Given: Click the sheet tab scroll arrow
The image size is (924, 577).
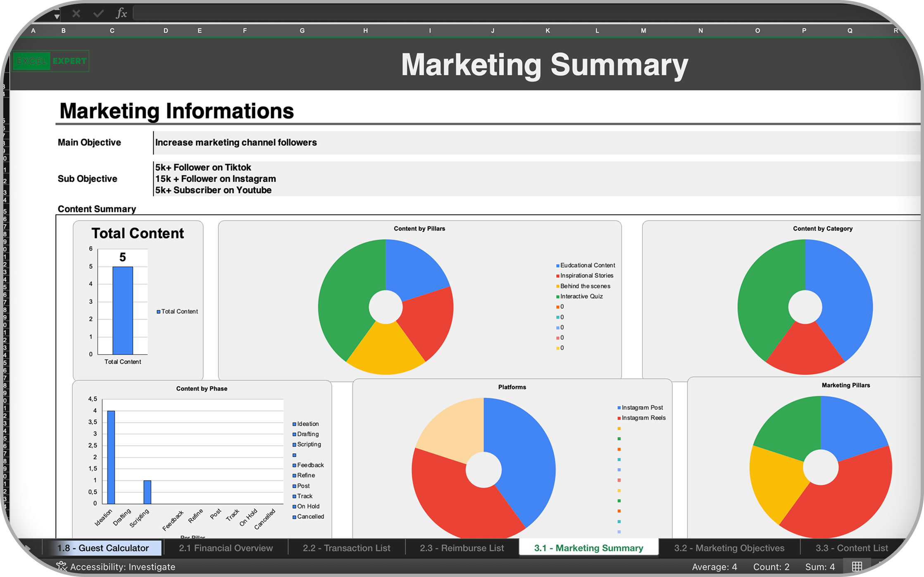Looking at the screenshot, I should pyautogui.click(x=27, y=548).
